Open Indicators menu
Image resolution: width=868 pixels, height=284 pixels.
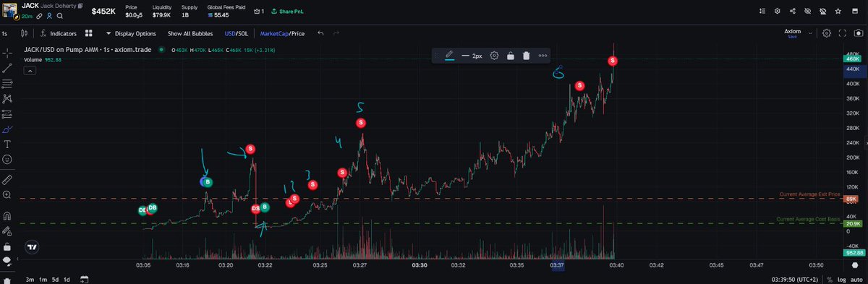(x=59, y=33)
